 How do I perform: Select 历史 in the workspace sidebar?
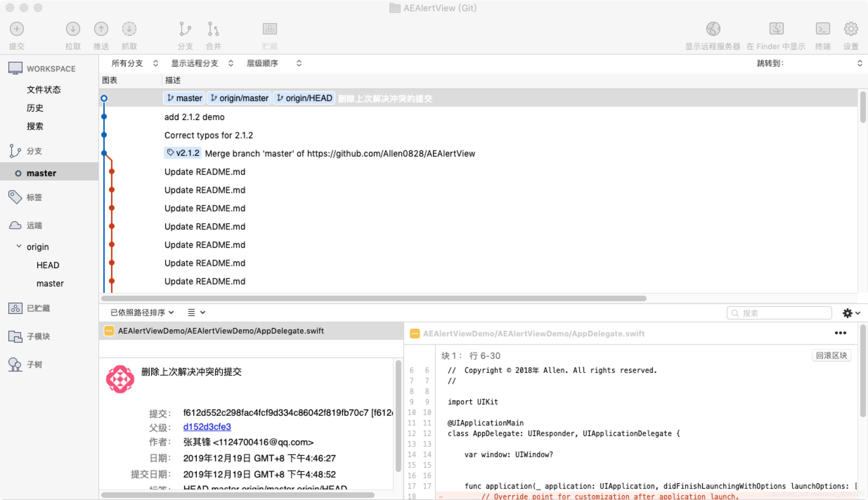tap(35, 108)
